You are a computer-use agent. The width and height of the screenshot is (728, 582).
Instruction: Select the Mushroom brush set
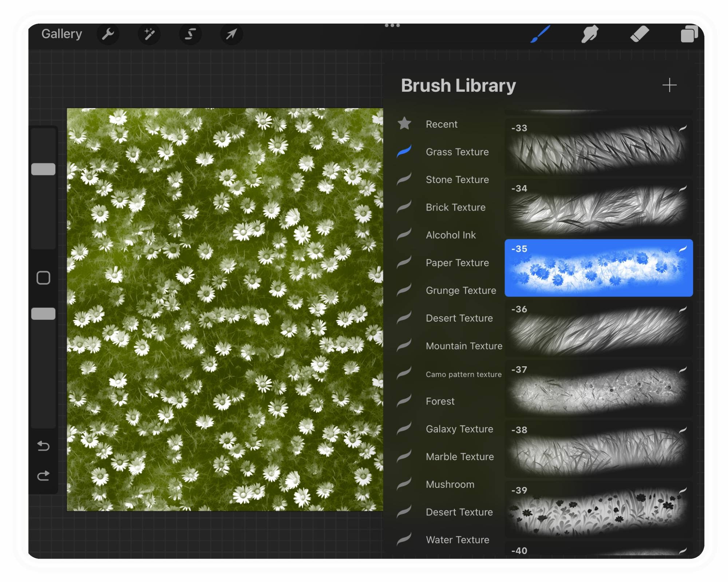(x=450, y=484)
